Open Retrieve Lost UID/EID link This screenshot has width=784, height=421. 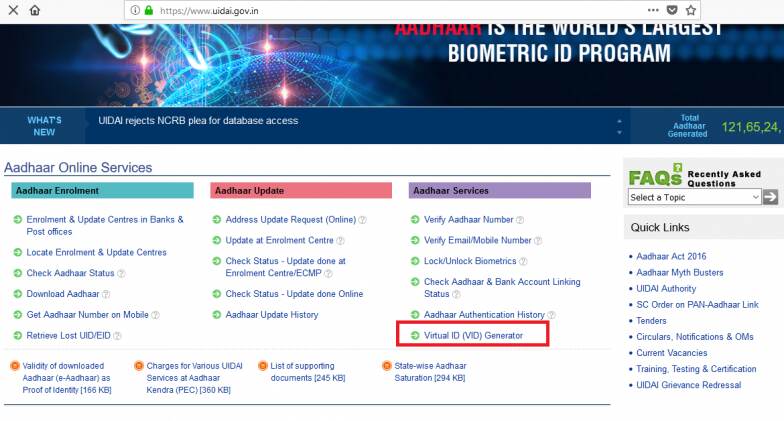(68, 336)
